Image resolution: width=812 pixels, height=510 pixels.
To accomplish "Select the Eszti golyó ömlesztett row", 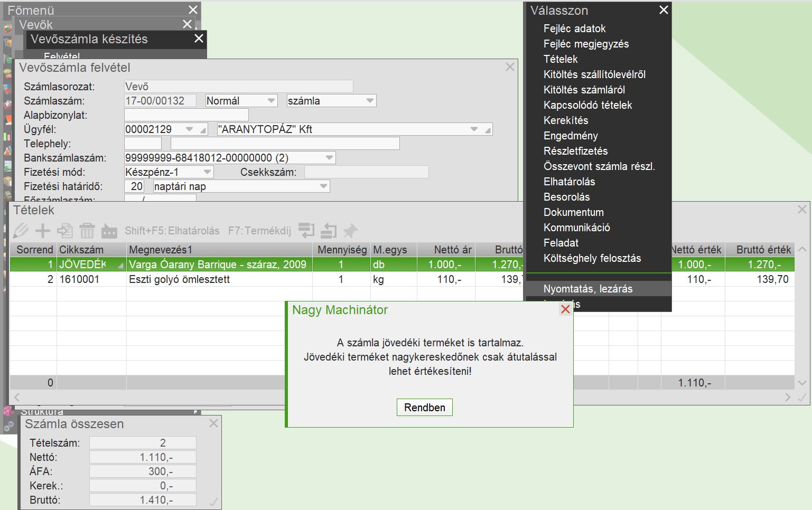I will (x=402, y=279).
